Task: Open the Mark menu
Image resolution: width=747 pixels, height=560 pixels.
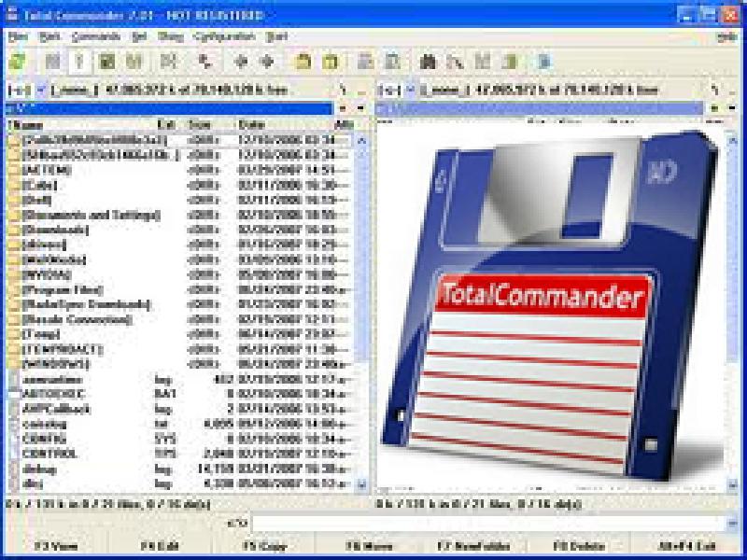Action: pyautogui.click(x=49, y=36)
